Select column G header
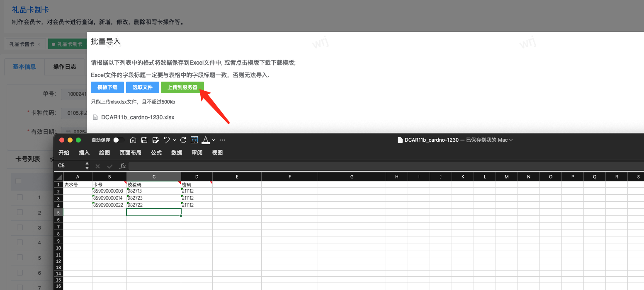The height and width of the screenshot is (290, 644). (x=352, y=177)
